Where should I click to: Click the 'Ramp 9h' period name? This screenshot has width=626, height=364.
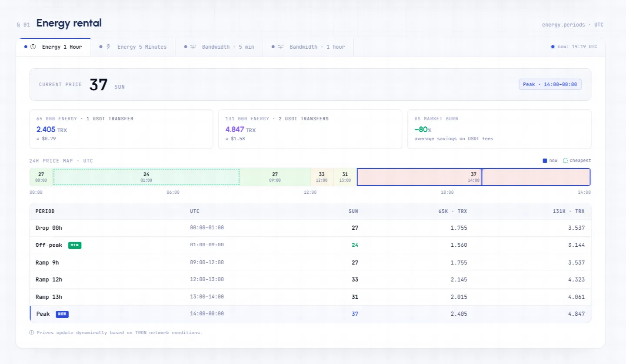47,262
